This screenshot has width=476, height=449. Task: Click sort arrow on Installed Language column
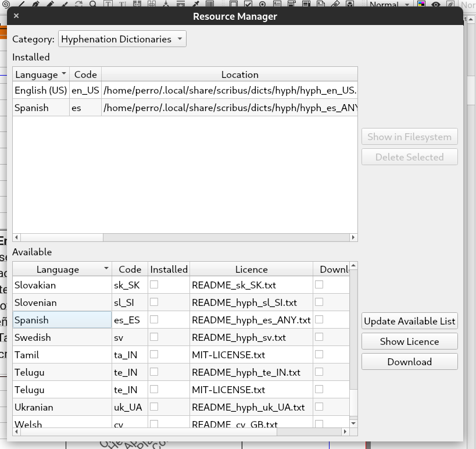tap(63, 74)
